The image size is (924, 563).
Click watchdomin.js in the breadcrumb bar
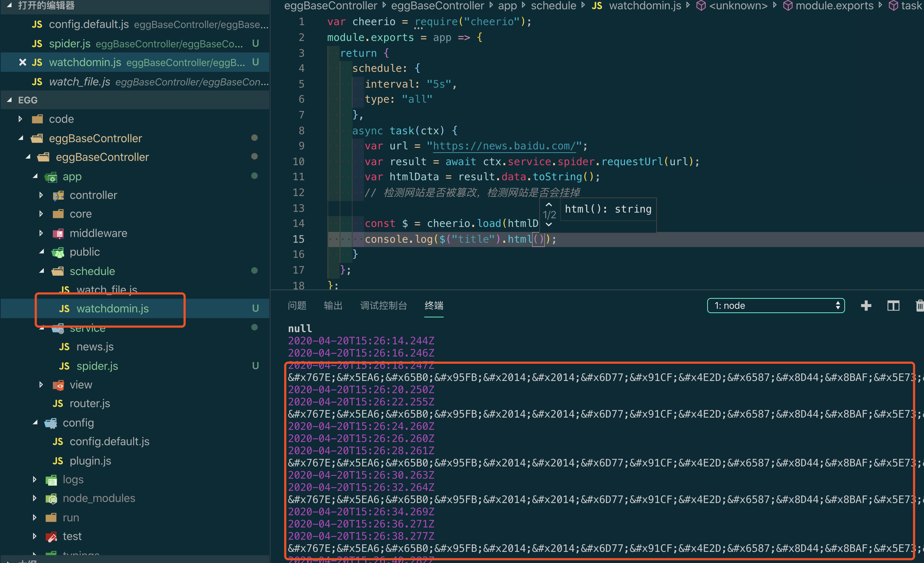[645, 6]
